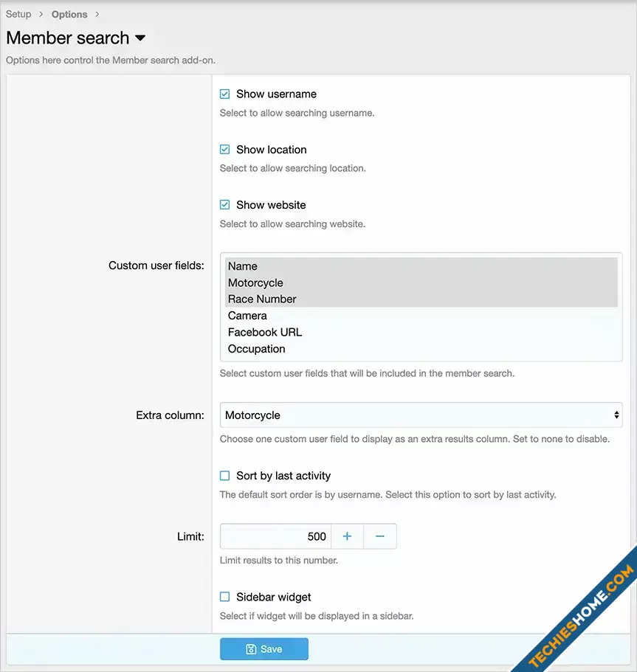Click the Save button

tap(264, 649)
